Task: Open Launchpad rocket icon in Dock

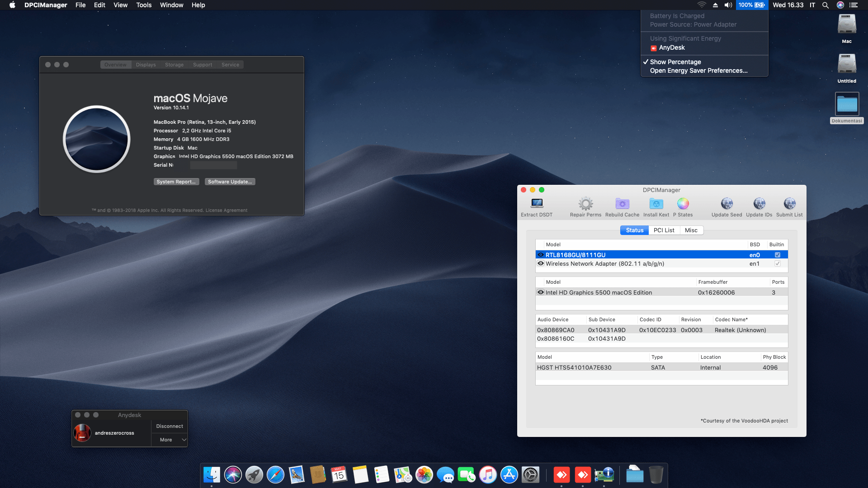Action: [x=254, y=475]
